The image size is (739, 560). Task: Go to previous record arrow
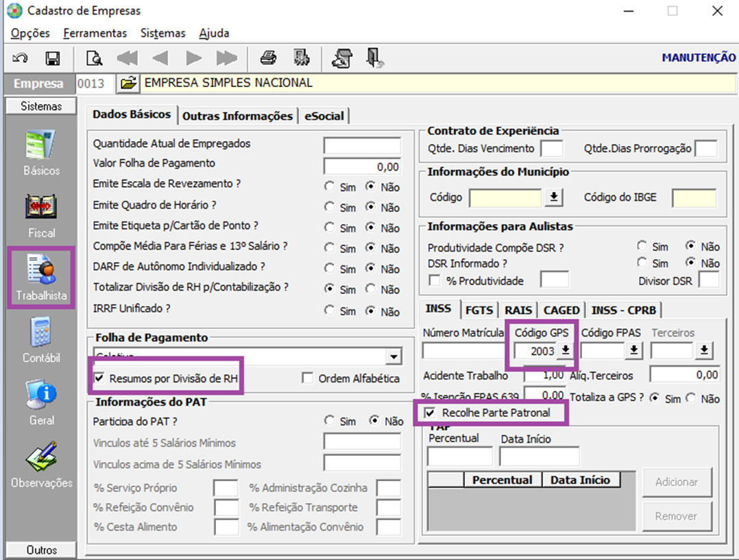160,58
